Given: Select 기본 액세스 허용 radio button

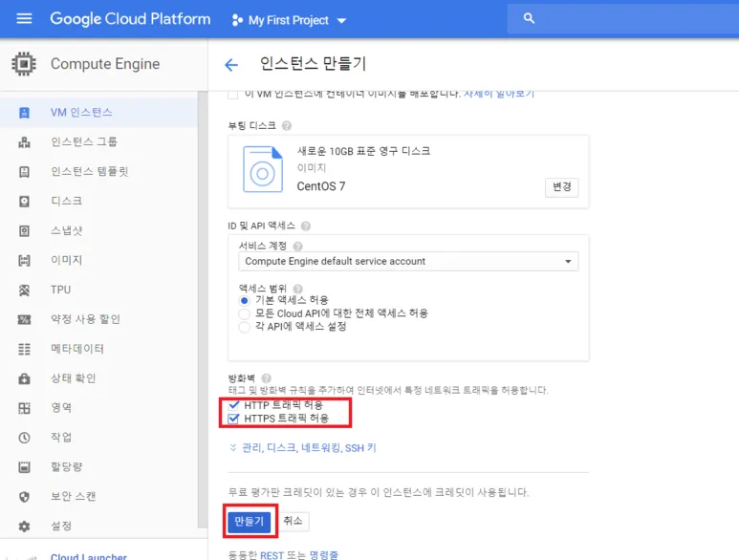Looking at the screenshot, I should click(x=244, y=300).
